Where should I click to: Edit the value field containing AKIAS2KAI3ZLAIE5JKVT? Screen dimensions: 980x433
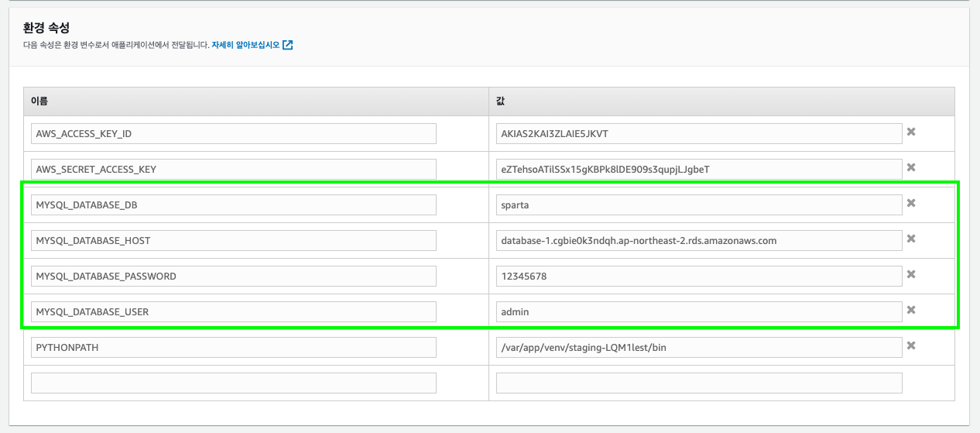point(699,133)
